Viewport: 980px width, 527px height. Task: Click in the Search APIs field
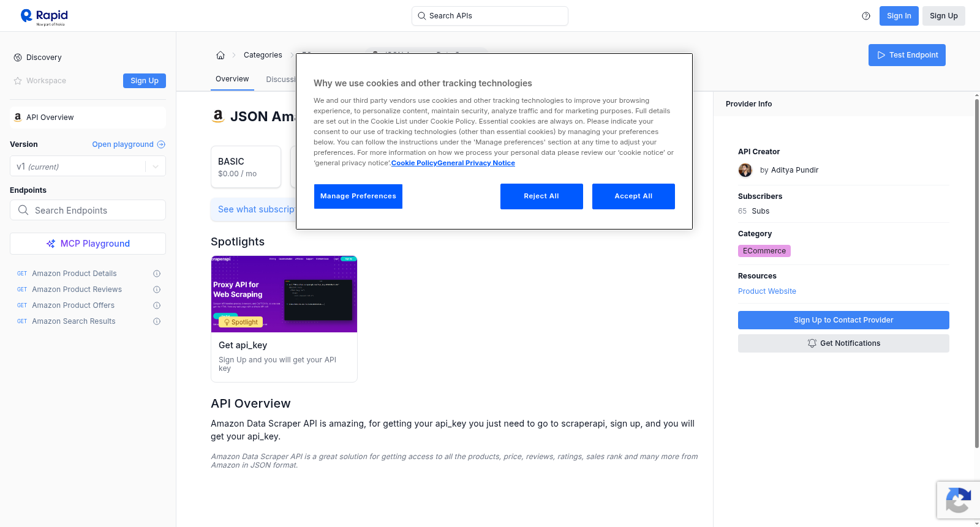click(x=490, y=16)
